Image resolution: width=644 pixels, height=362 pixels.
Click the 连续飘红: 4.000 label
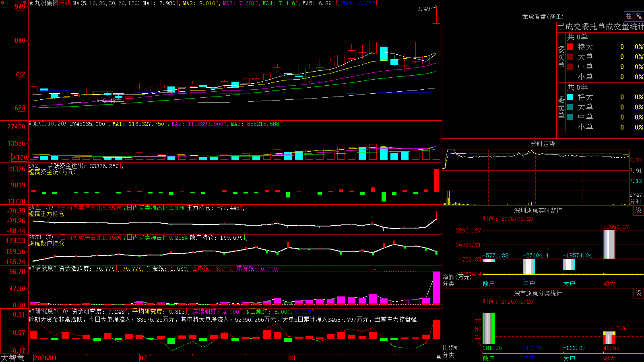click(217, 312)
